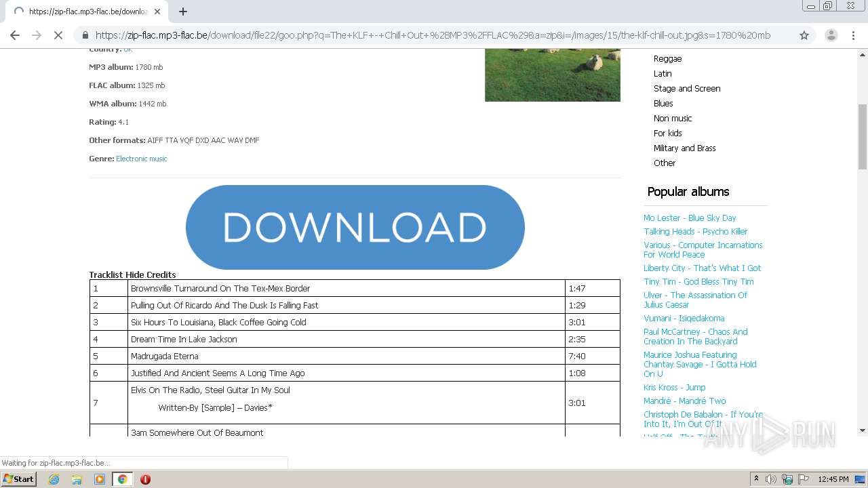Screen dimensions: 868x488
Task: Click track Brownsville Turnaround On The Tex-Mex Border
Action: click(x=220, y=288)
